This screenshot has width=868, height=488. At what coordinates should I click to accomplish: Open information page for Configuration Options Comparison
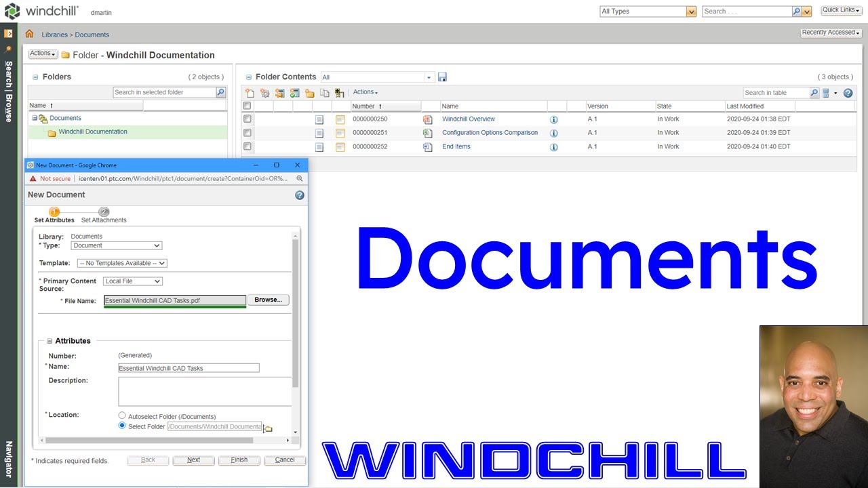click(x=553, y=133)
